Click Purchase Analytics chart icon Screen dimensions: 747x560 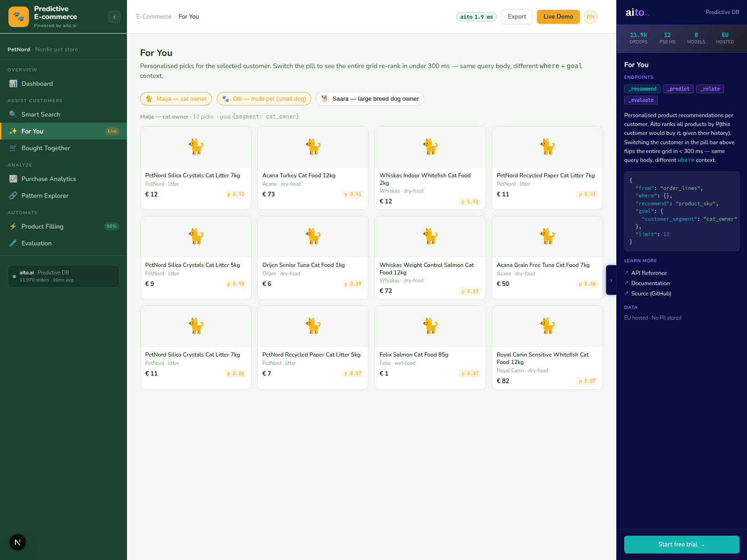pyautogui.click(x=13, y=179)
